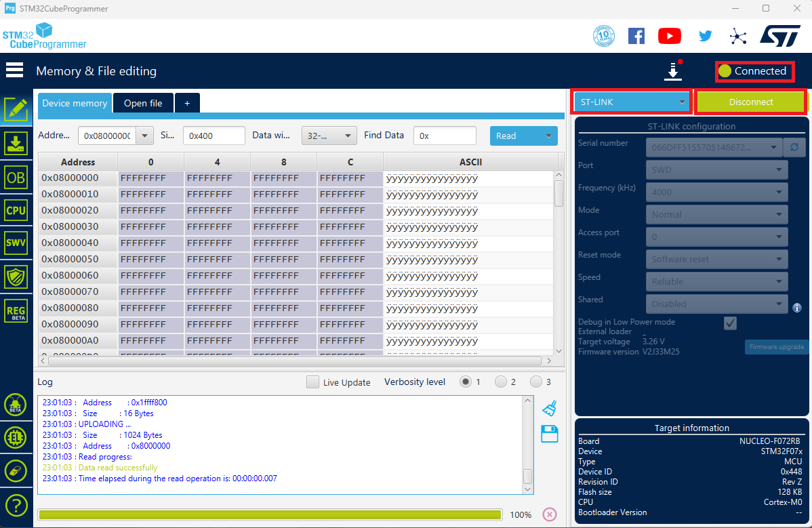812x528 pixels.
Task: Click column 0 cell of row 0x08000000
Action: coord(150,178)
